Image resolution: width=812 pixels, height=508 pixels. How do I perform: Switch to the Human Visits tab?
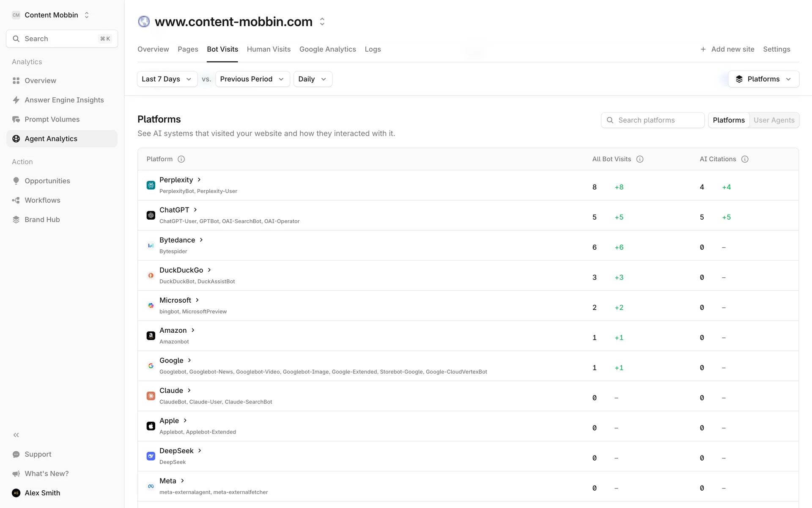[x=269, y=49]
